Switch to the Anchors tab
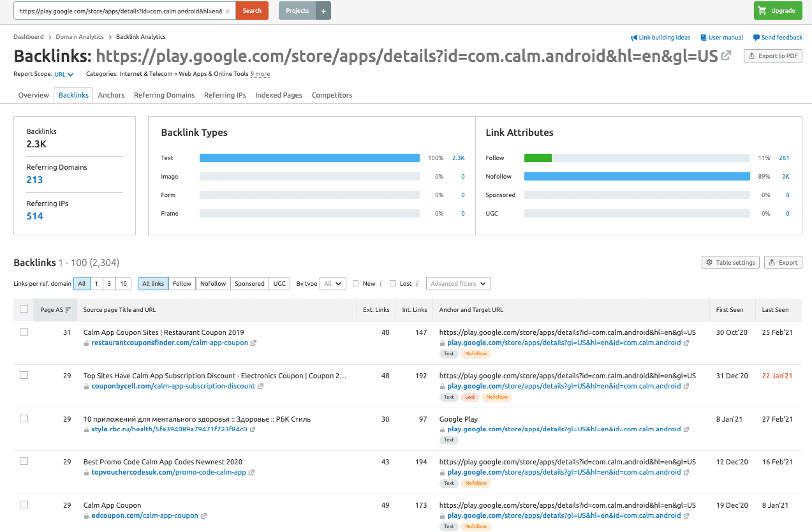 111,95
